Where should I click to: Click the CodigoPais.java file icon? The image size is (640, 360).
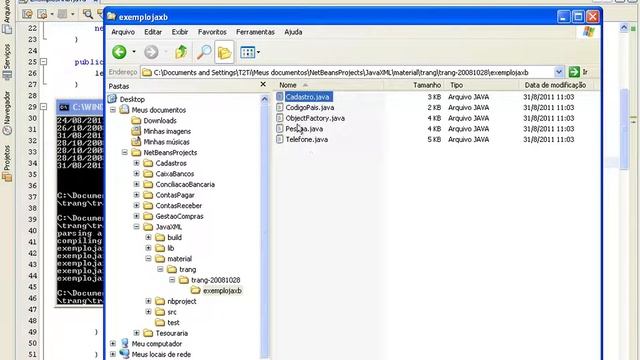pos(280,107)
